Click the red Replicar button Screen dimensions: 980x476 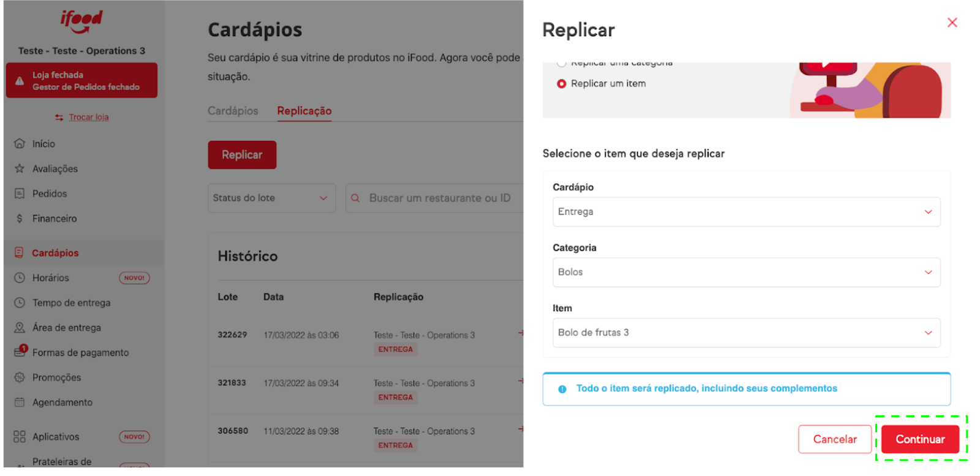242,155
